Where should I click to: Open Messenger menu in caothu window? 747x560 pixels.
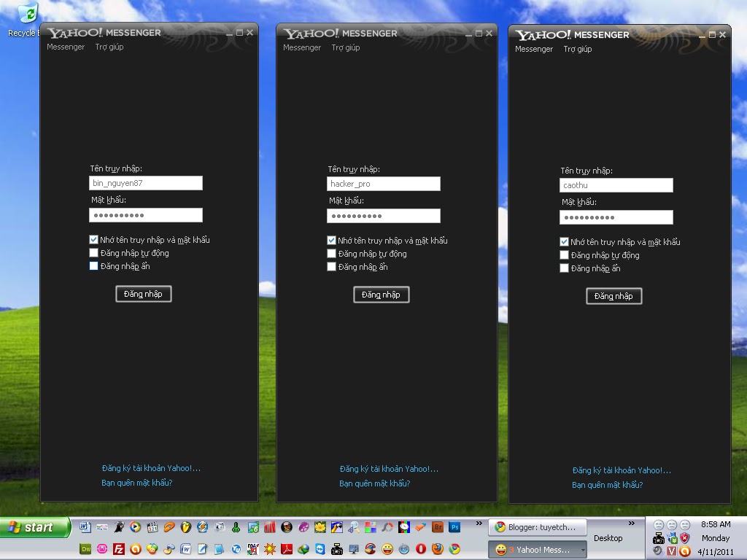(x=534, y=49)
